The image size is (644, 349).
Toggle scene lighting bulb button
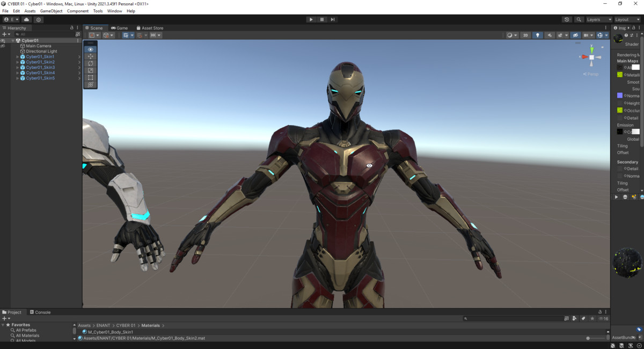[x=538, y=35]
